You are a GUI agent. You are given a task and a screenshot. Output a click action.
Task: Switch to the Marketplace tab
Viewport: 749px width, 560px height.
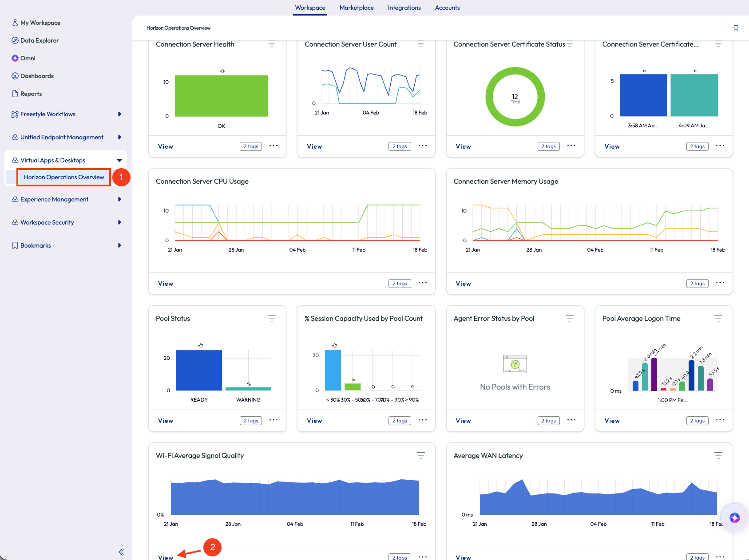pyautogui.click(x=356, y=8)
